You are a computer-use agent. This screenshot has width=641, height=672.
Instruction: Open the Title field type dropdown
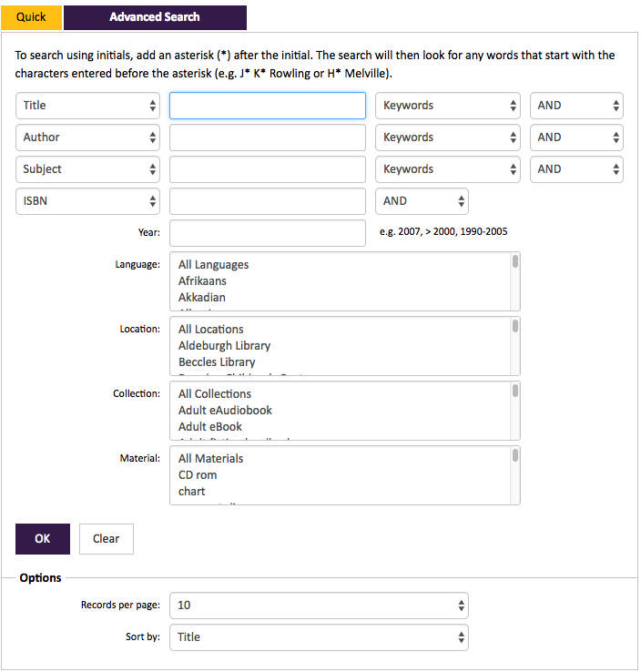pyautogui.click(x=87, y=106)
